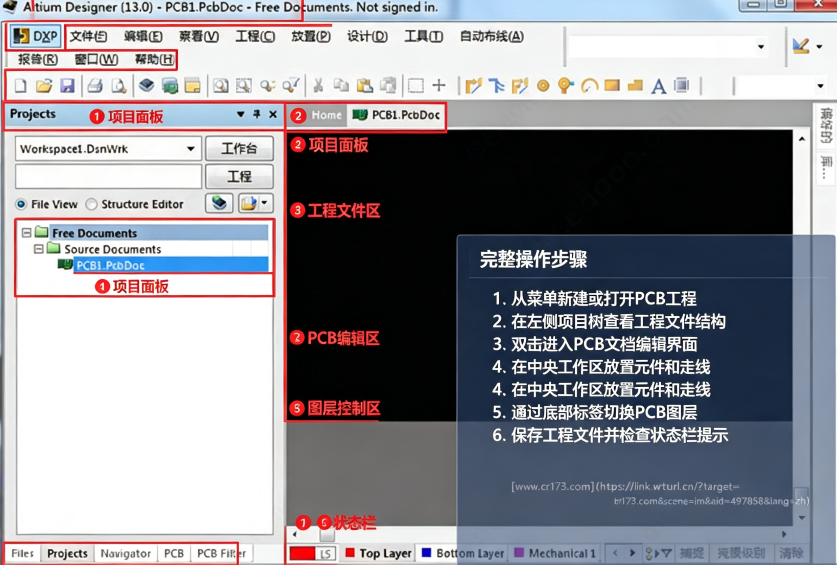Click the Copy toolbar icon
Image resolution: width=837 pixels, height=565 pixels.
pyautogui.click(x=341, y=85)
